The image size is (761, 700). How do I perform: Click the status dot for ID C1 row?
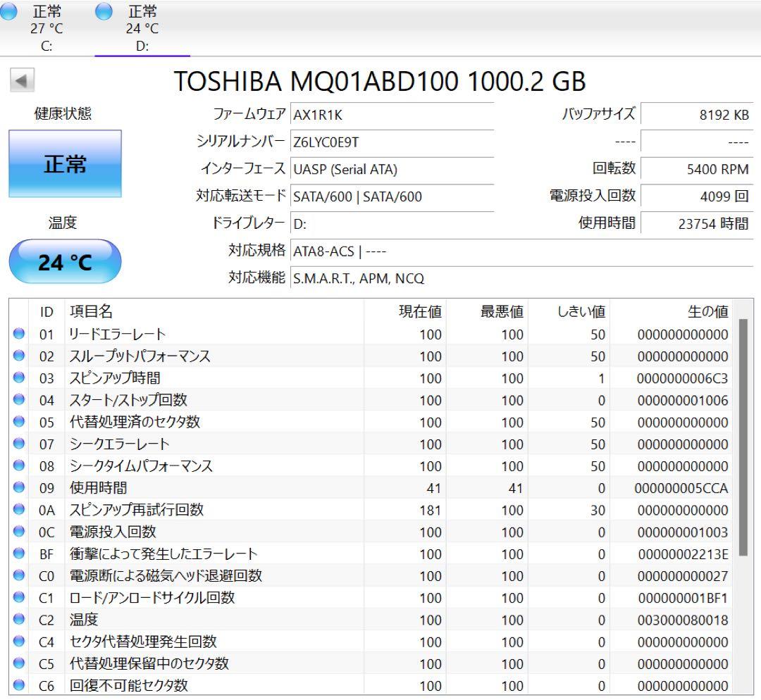click(19, 597)
